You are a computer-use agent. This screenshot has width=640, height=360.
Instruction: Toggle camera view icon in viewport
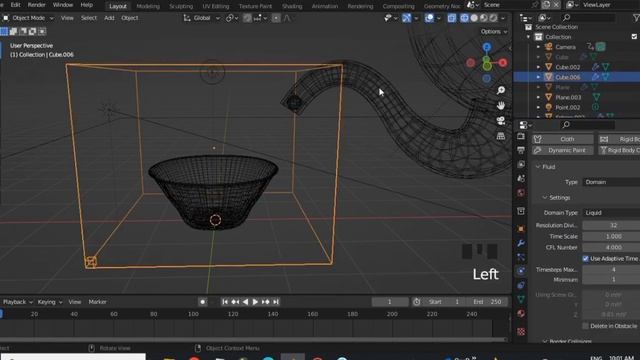501,121
